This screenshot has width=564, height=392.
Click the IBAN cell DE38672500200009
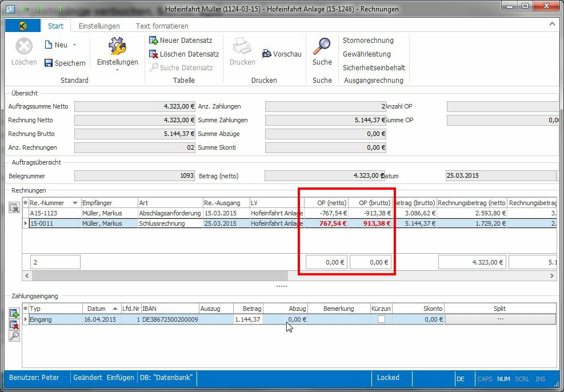click(170, 319)
